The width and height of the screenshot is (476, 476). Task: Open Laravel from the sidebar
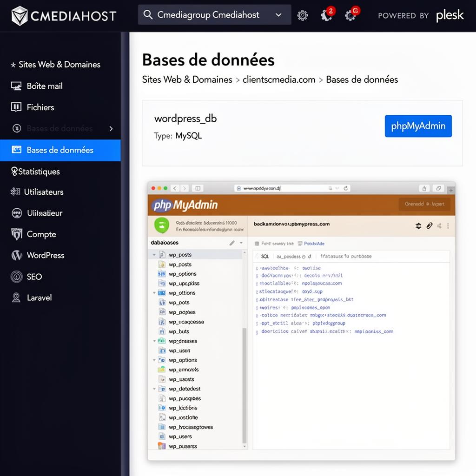click(39, 297)
